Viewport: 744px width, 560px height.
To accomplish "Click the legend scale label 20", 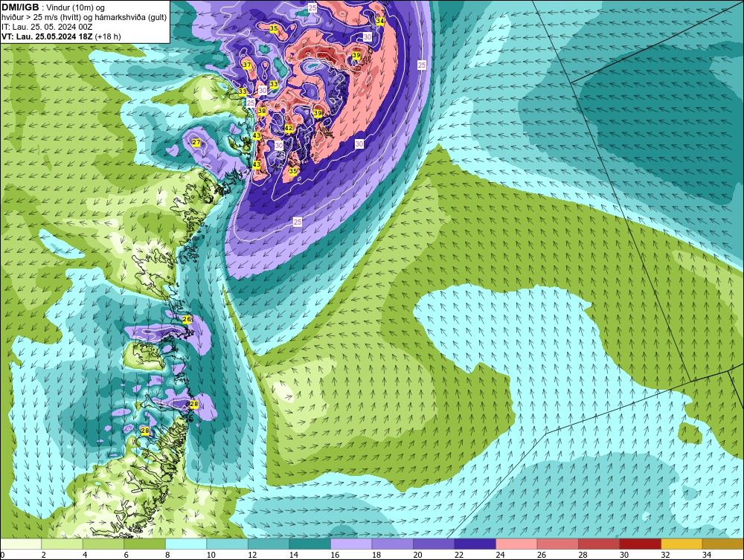I will coord(417,555).
